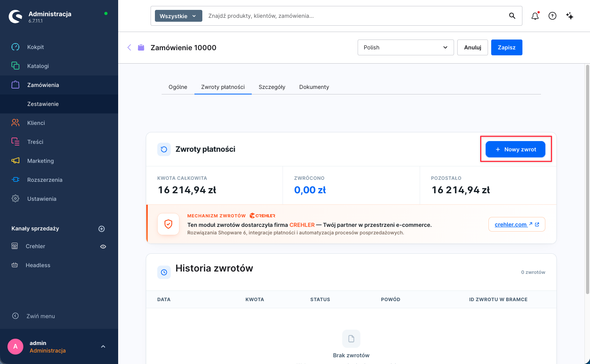Click the empty-state document icon

pyautogui.click(x=351, y=339)
